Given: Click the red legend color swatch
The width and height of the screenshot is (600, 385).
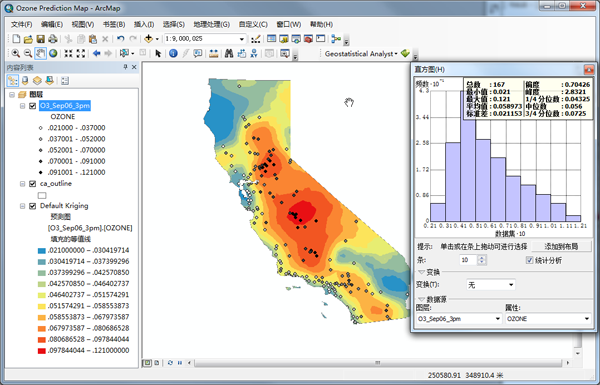Looking at the screenshot, I should point(42,351).
